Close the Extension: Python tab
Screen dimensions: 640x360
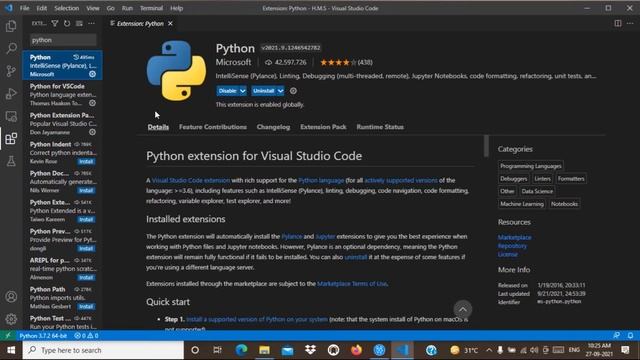click(x=170, y=24)
